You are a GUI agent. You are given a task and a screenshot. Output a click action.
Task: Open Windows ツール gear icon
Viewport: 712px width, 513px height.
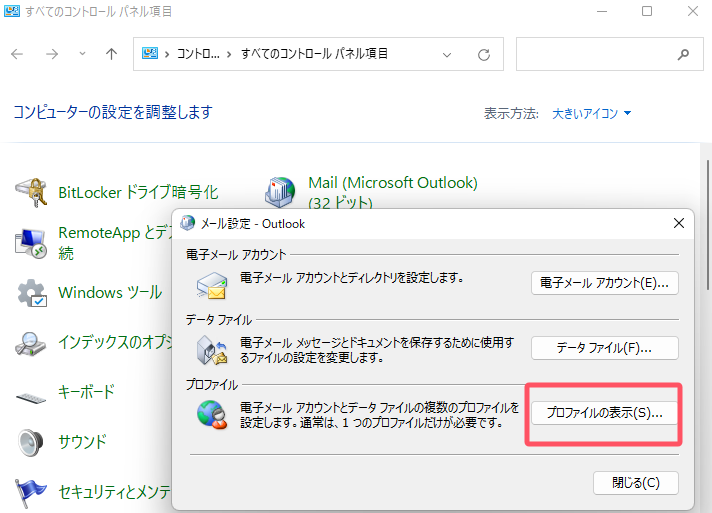tap(32, 293)
